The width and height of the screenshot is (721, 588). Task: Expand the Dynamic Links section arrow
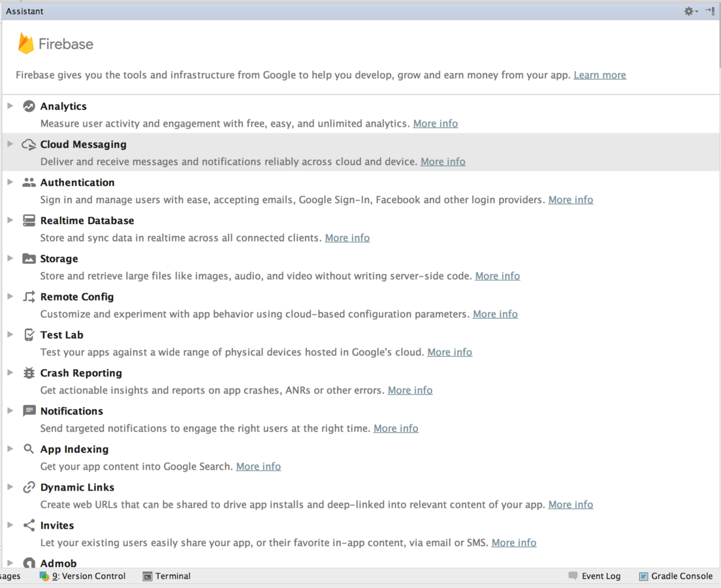tap(10, 487)
